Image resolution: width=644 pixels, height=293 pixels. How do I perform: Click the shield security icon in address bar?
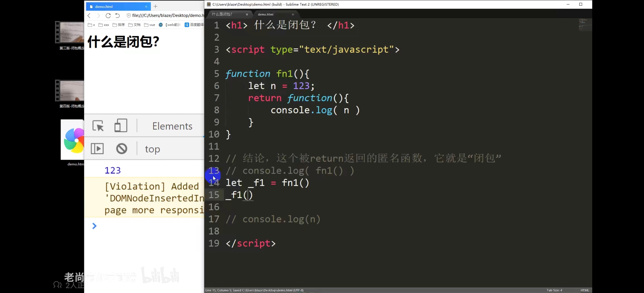tap(129, 15)
